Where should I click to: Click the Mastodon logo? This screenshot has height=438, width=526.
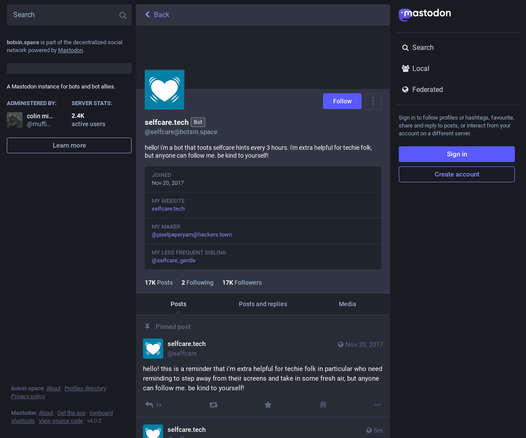pos(425,14)
